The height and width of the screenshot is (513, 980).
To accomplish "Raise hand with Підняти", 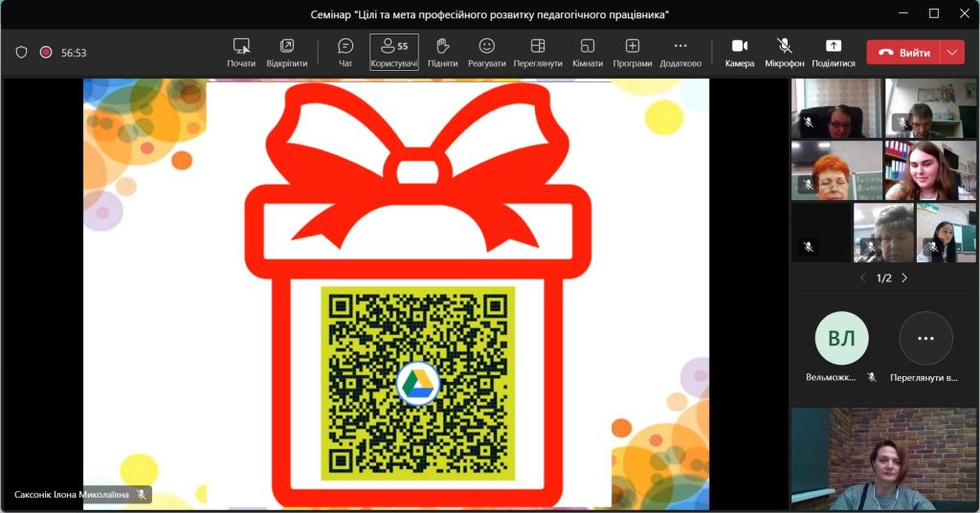I will coord(442,53).
